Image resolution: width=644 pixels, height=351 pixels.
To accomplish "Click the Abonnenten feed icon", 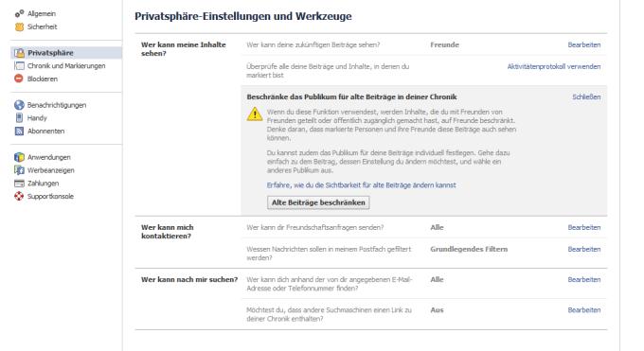I will 19,131.
